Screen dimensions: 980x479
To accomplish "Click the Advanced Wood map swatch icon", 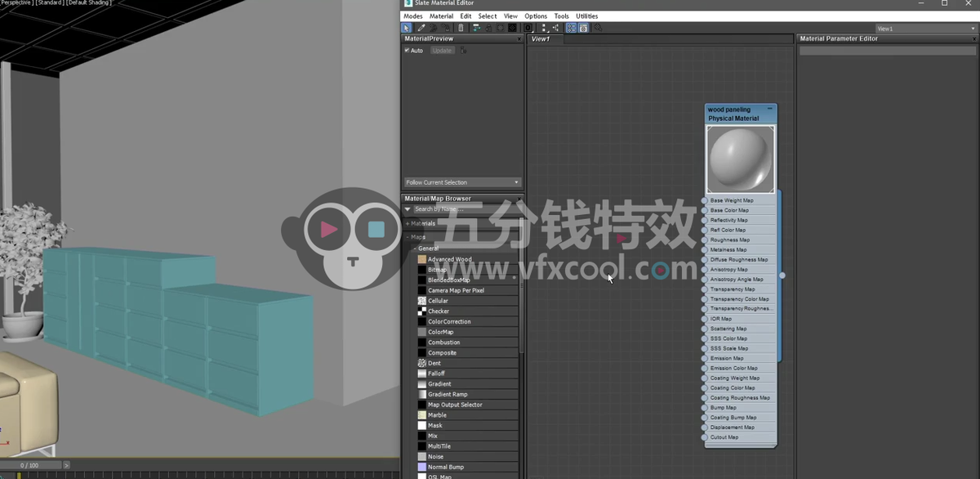I will pyautogui.click(x=422, y=259).
